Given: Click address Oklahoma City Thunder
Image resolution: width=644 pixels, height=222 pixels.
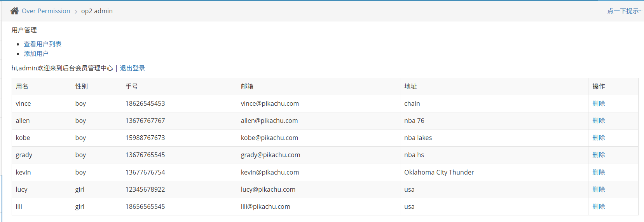Looking at the screenshot, I should (439, 172).
